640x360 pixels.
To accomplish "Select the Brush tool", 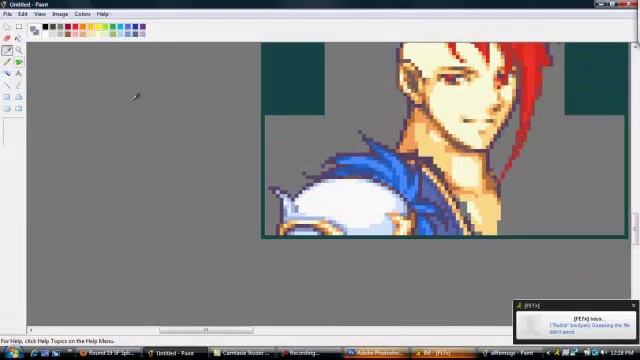I will [x=19, y=62].
